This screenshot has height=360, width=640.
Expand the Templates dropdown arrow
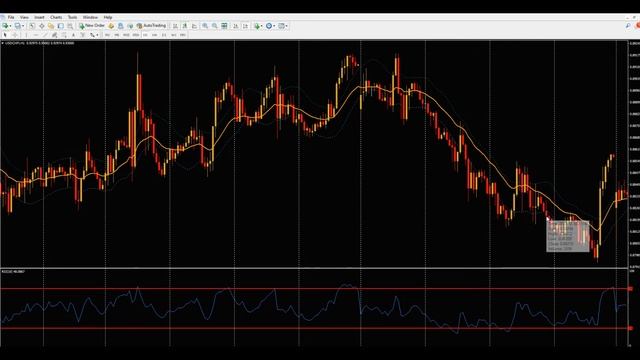pos(287,26)
